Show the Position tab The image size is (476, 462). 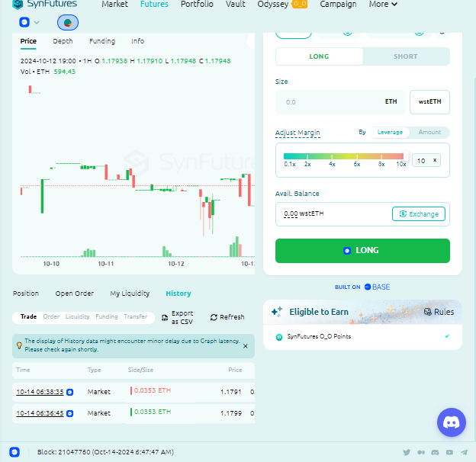click(26, 294)
